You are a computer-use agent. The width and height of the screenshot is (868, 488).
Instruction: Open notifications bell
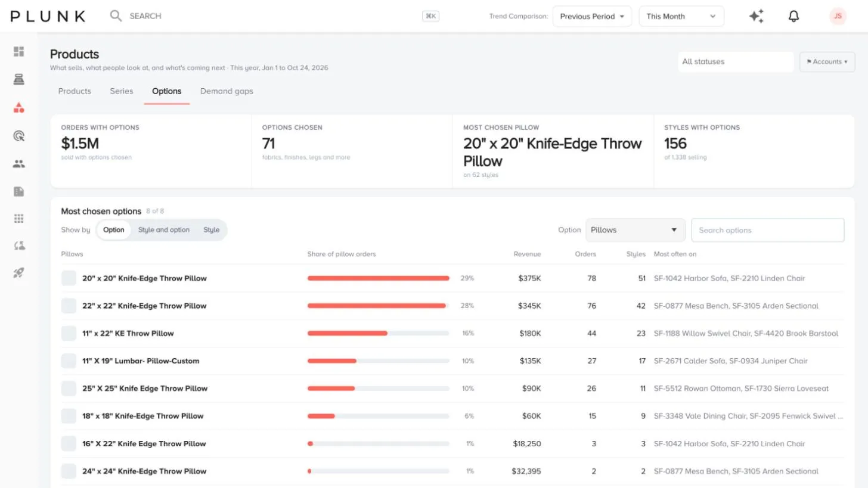[793, 16]
